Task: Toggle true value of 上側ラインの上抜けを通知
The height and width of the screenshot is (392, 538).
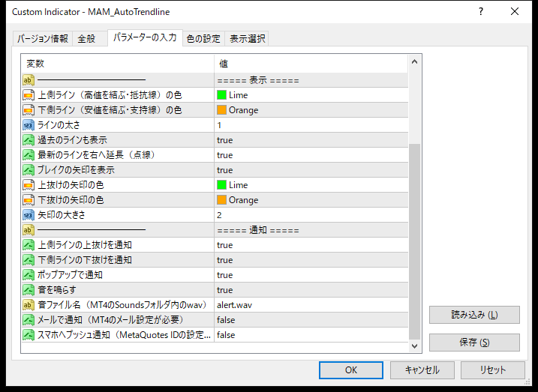Action: (x=225, y=245)
